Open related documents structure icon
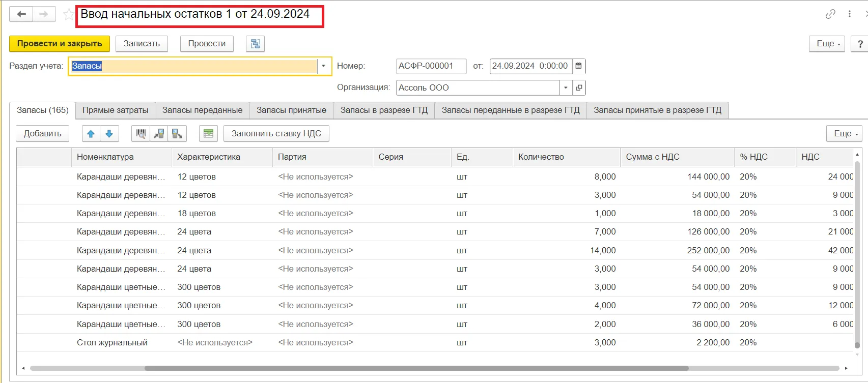Image resolution: width=868 pixels, height=383 pixels. pos(256,44)
